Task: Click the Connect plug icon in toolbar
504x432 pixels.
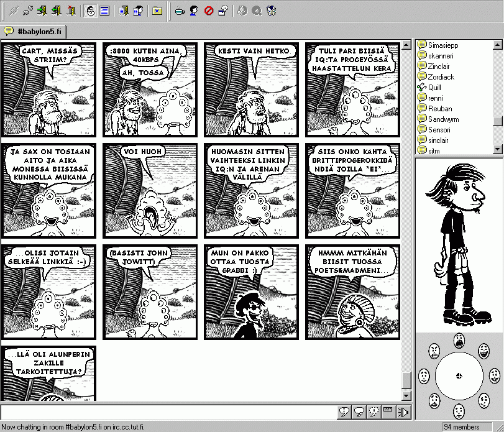Action: (13, 11)
